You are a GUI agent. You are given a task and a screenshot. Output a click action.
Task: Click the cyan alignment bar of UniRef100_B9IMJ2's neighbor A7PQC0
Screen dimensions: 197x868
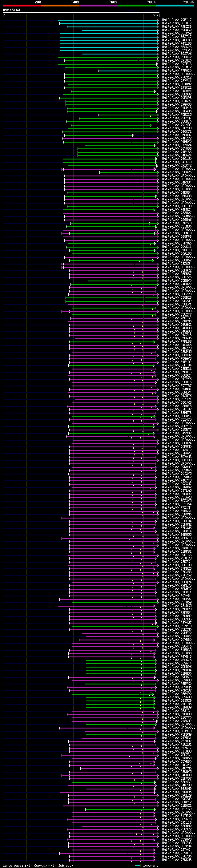[x=128, y=71]
